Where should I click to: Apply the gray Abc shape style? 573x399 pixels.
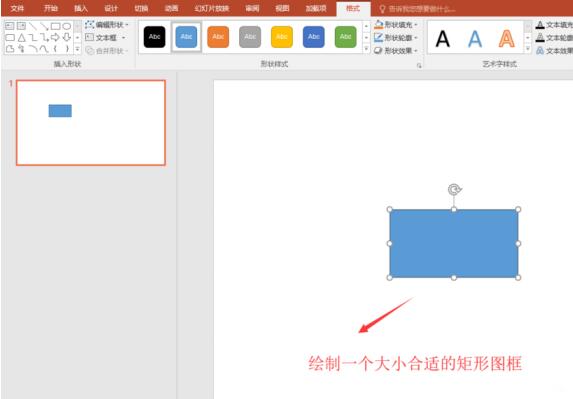250,37
